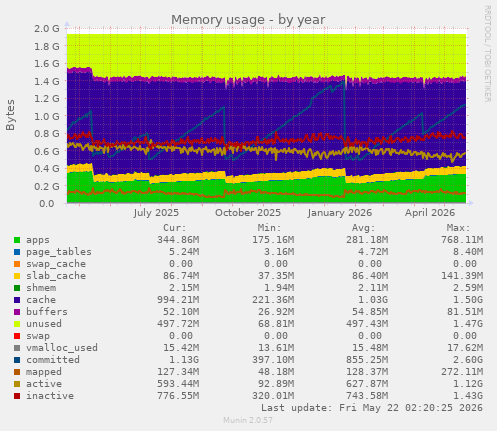Click the committed dark blue legend swatch
Screen dimensions: 497x431
[x=17, y=360]
